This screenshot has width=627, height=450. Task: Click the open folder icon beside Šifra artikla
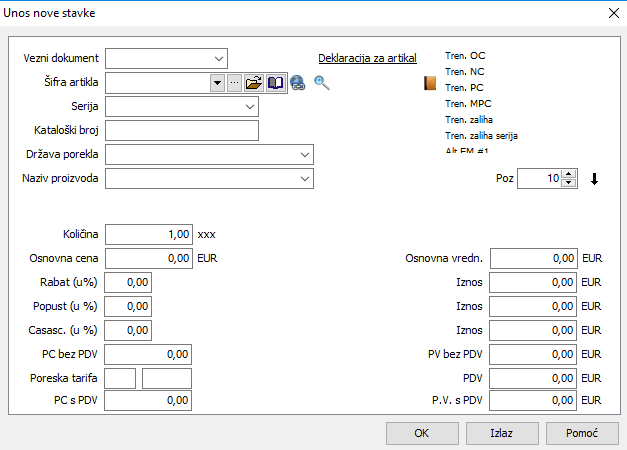tap(254, 83)
